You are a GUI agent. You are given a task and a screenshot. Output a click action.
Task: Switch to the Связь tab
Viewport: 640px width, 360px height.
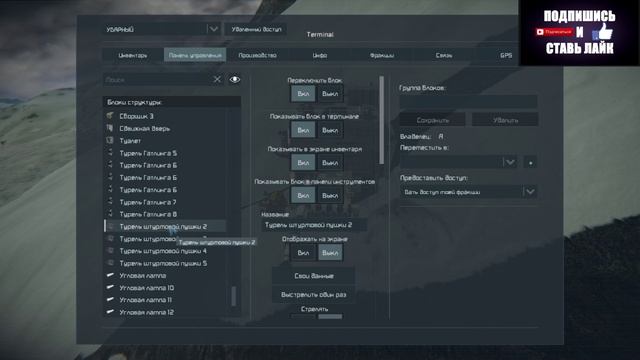click(444, 55)
